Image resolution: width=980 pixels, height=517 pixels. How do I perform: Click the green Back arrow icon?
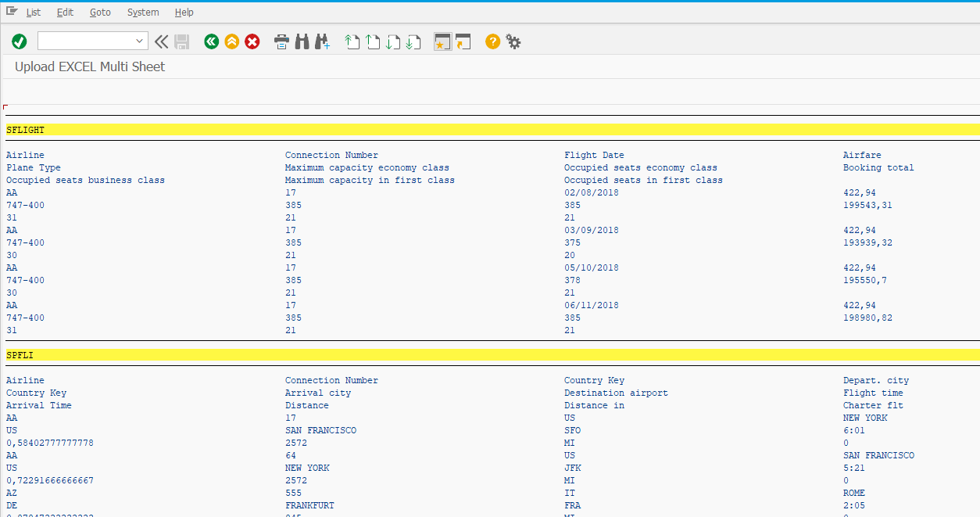(211, 41)
